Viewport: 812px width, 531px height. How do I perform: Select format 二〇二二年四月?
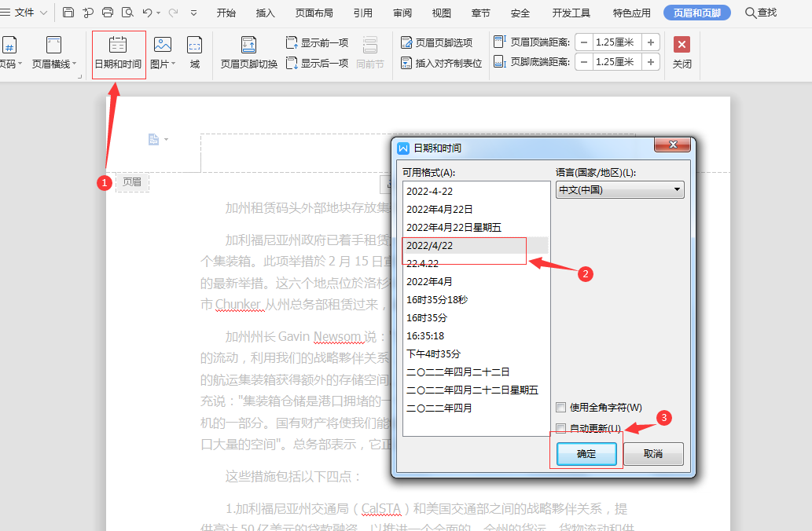(476, 408)
